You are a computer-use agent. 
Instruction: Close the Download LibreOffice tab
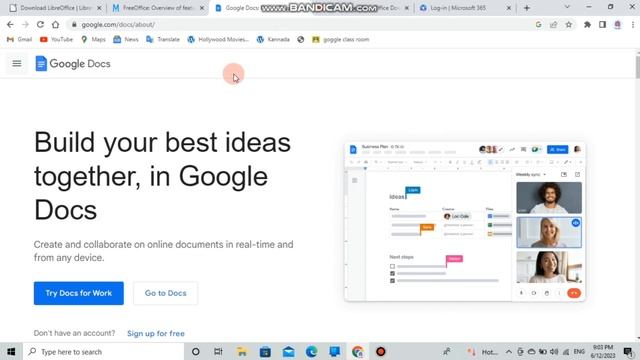click(x=99, y=8)
